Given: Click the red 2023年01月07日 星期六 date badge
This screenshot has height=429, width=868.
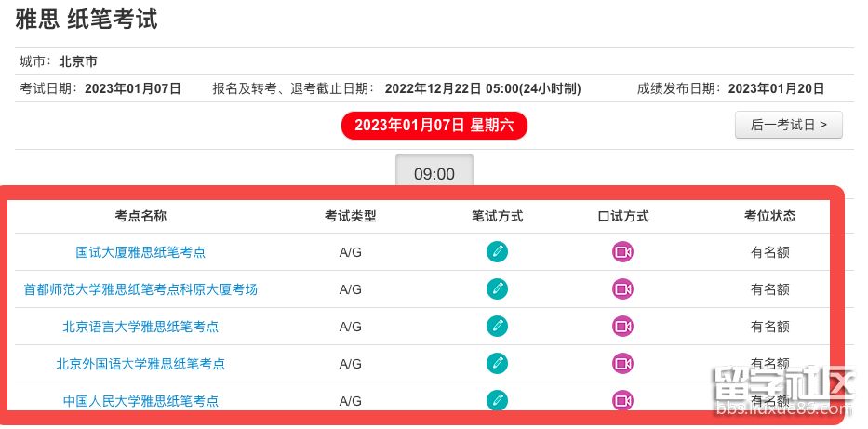Looking at the screenshot, I should 434,125.
